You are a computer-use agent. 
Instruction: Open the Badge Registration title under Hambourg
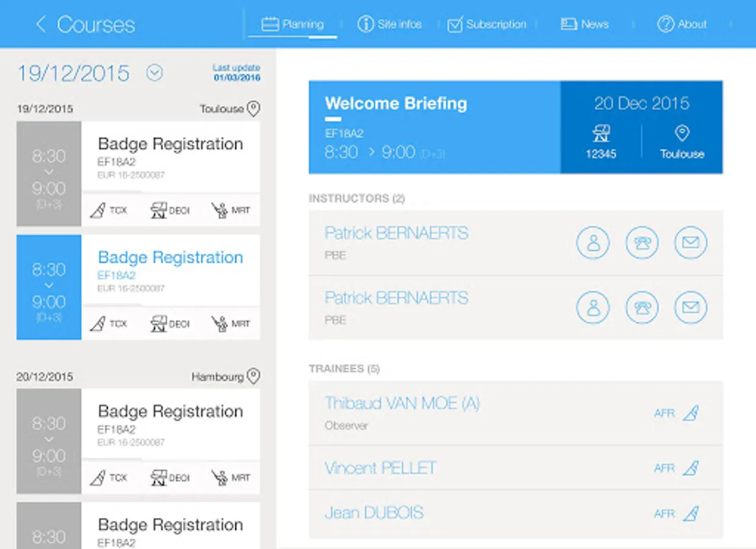tap(170, 411)
